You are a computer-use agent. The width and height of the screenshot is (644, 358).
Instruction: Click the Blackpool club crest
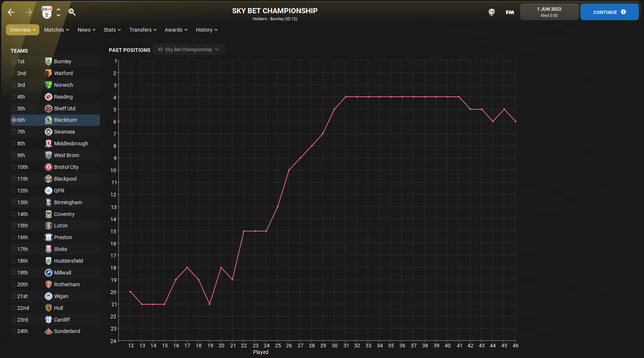pyautogui.click(x=49, y=179)
